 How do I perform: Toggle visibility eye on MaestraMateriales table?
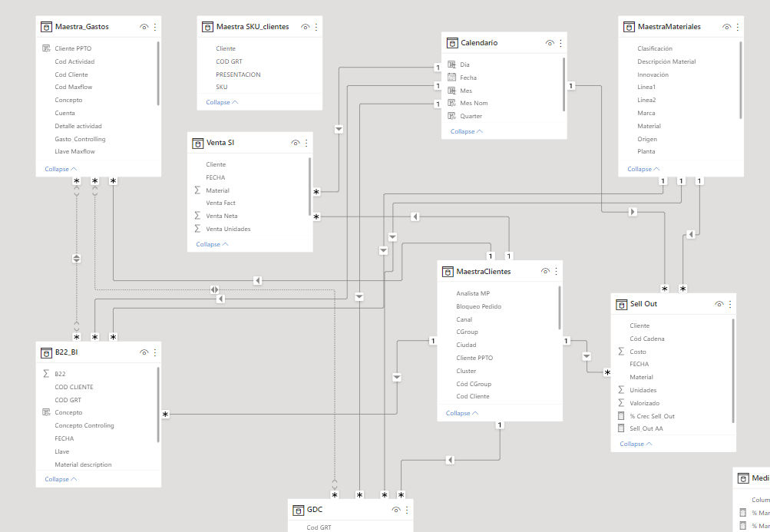(x=726, y=27)
